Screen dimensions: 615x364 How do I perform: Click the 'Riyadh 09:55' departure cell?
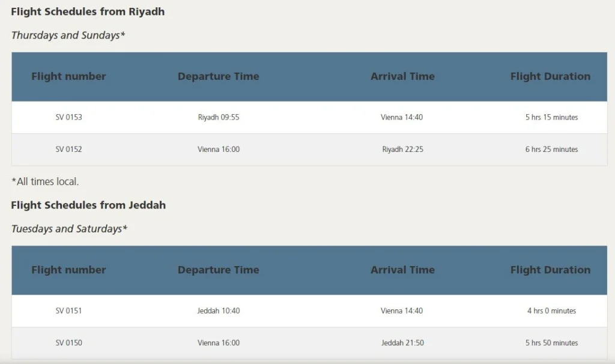pos(219,117)
